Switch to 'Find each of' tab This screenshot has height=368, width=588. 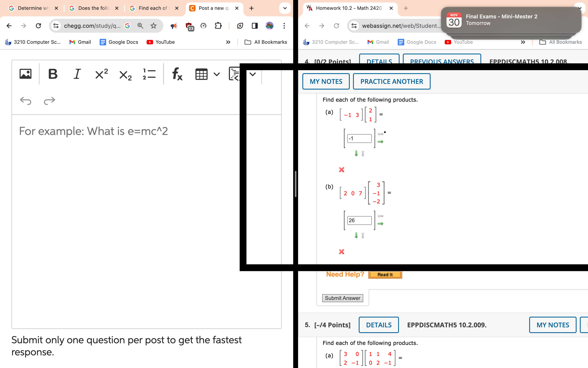(x=154, y=8)
